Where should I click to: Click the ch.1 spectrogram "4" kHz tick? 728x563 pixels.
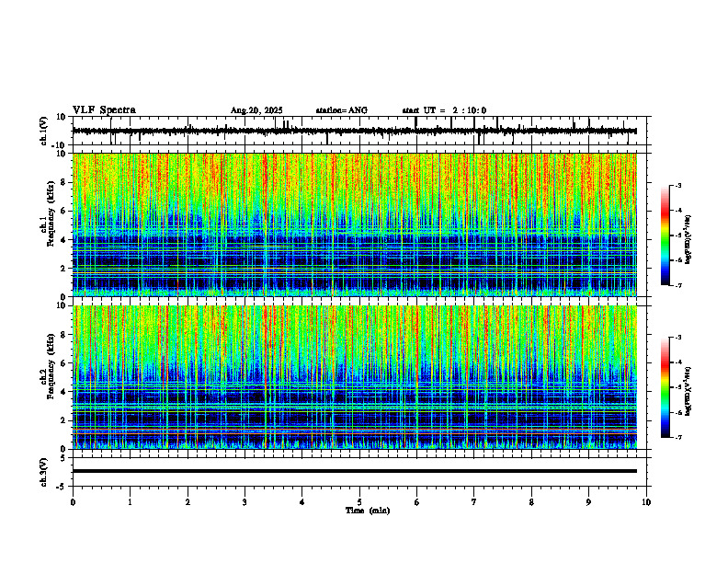[63, 240]
